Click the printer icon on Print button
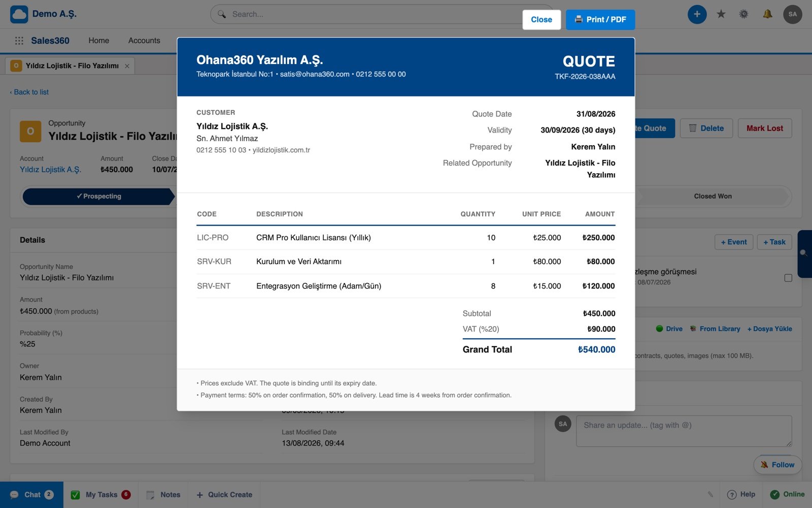 (x=579, y=20)
